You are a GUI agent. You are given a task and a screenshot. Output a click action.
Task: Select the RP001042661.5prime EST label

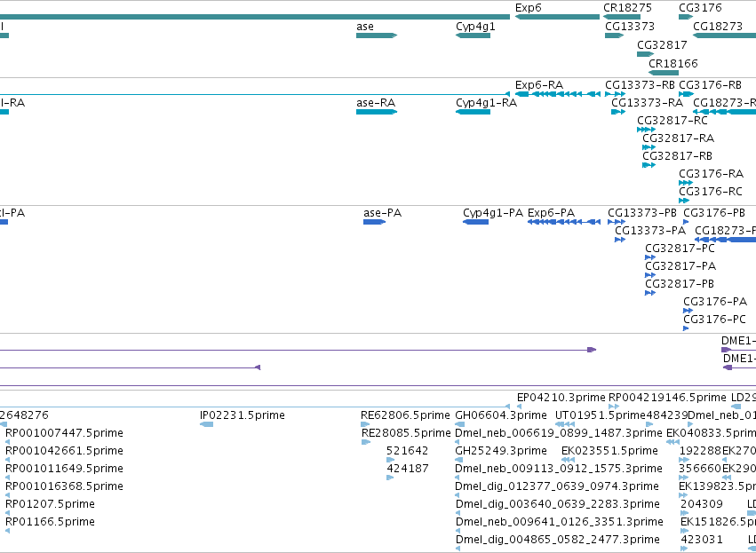(x=64, y=451)
